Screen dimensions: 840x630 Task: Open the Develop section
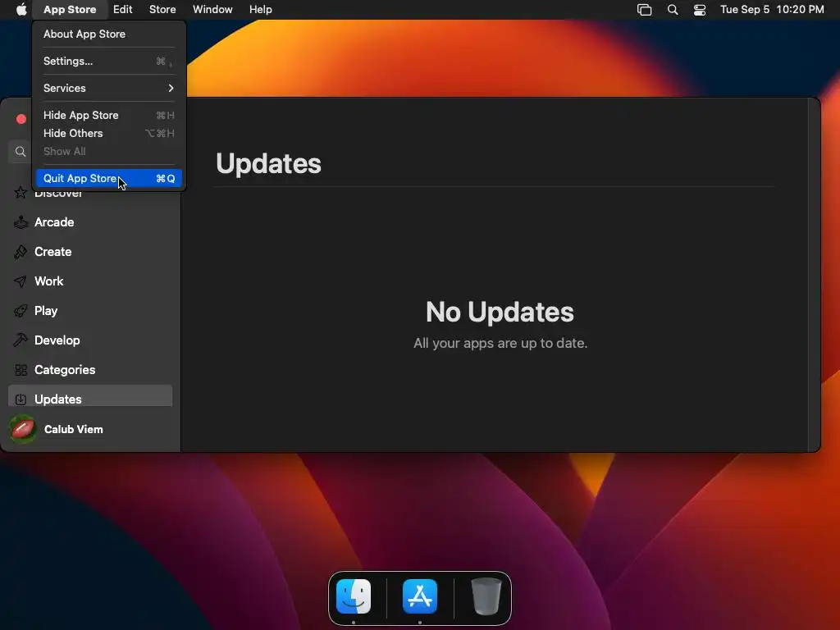coord(90,340)
